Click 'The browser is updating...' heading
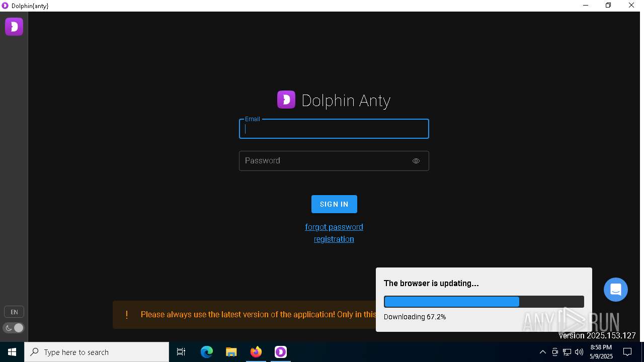 coord(431,283)
